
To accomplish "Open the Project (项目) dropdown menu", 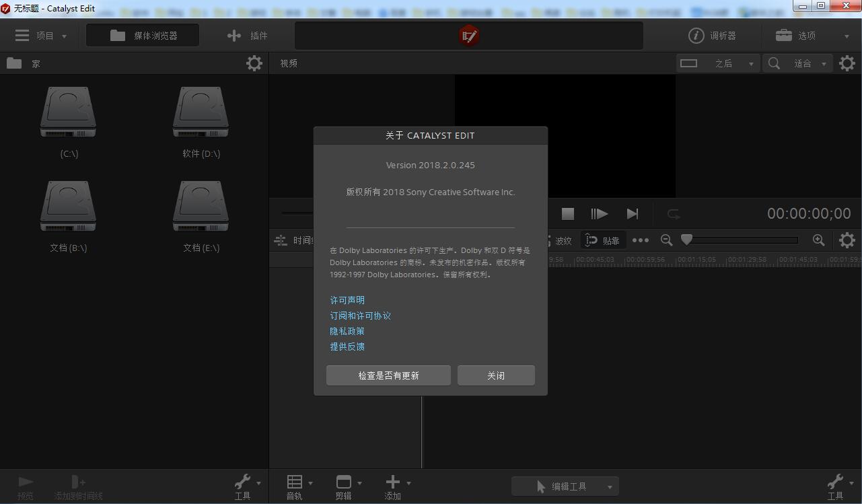I will tap(41, 36).
